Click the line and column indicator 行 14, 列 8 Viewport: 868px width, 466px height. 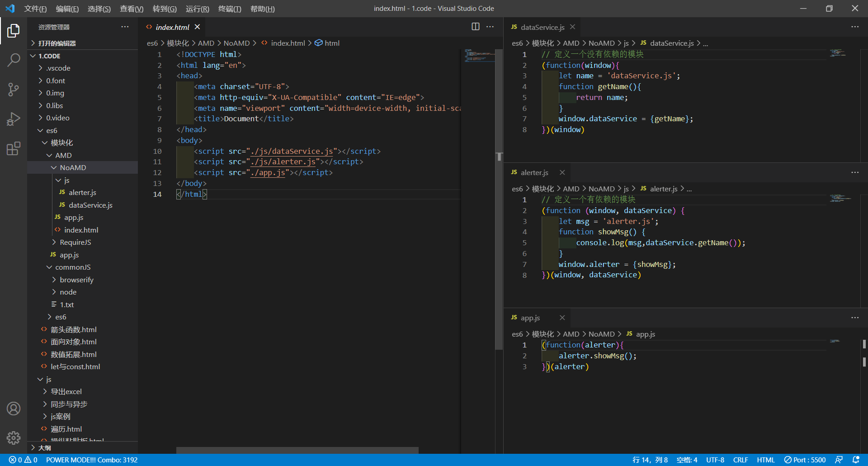[x=650, y=460]
